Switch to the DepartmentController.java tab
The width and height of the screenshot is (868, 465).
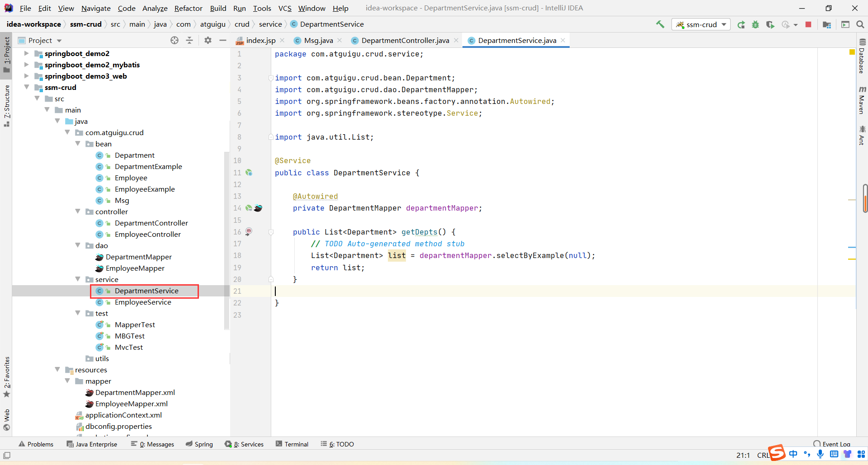(x=405, y=40)
